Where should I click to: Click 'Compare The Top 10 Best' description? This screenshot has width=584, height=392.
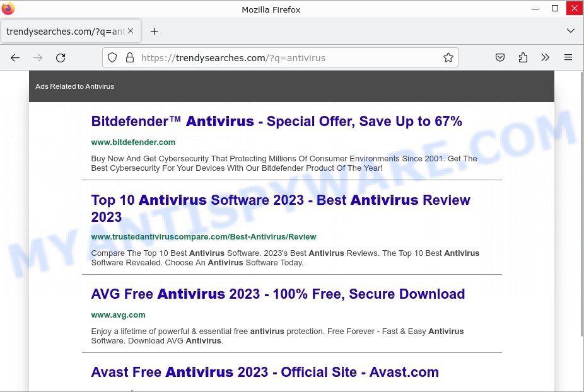pos(285,258)
